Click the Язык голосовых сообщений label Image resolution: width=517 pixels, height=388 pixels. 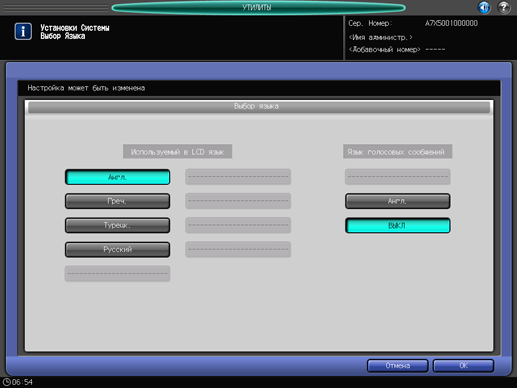[397, 152]
